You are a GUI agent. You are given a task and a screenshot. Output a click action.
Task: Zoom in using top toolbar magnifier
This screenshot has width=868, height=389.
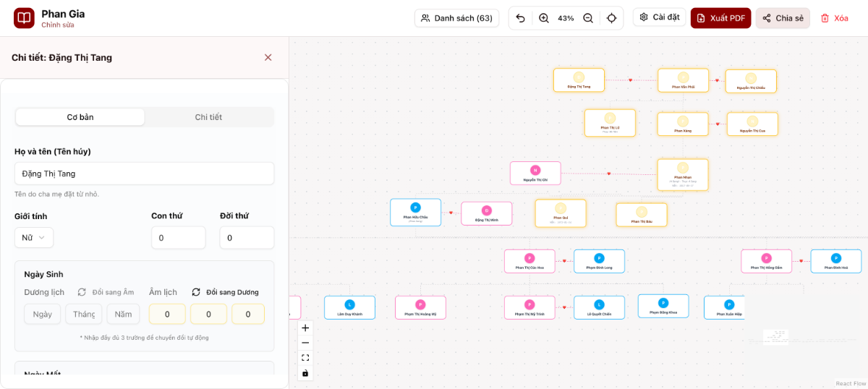click(x=544, y=18)
